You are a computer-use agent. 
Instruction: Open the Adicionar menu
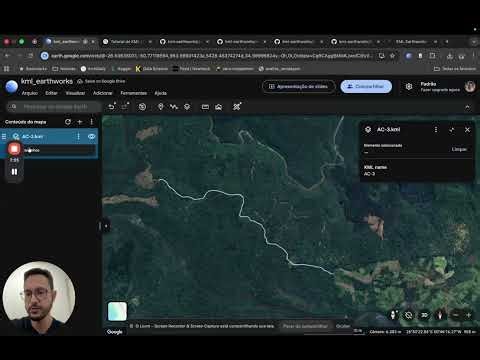(103, 93)
